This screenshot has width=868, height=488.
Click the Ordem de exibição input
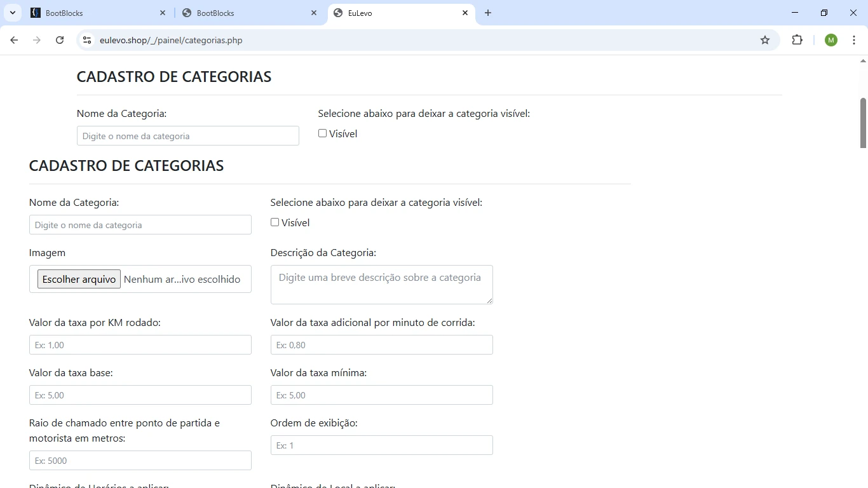[x=381, y=445]
